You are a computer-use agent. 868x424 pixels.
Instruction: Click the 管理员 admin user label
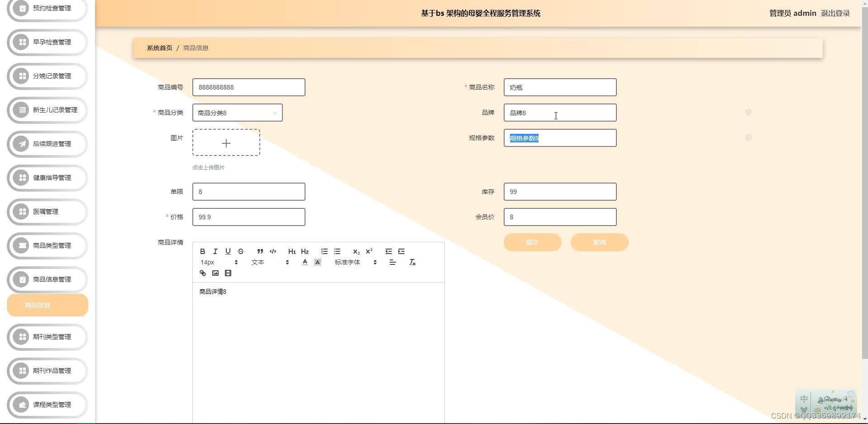point(793,13)
